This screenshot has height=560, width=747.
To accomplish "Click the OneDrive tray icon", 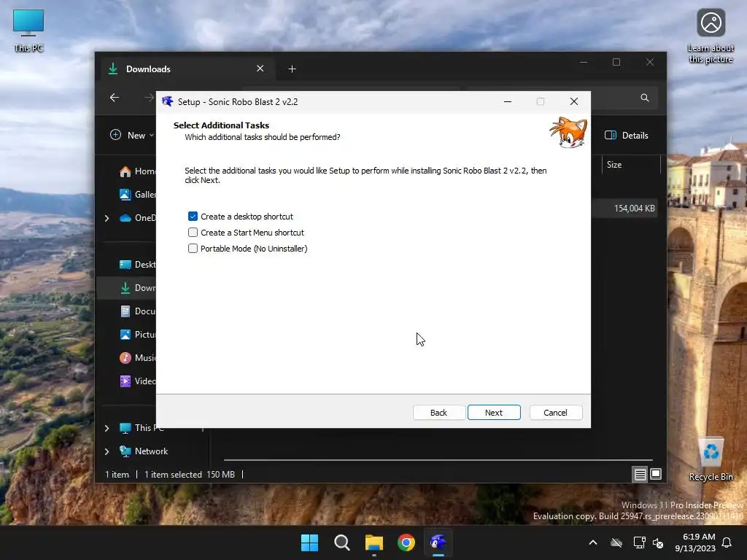I will (x=616, y=542).
